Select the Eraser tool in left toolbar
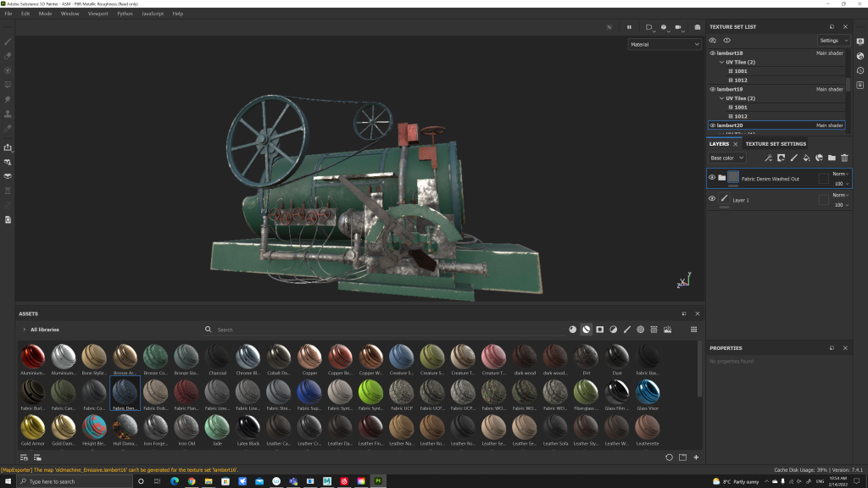Image resolution: width=868 pixels, height=488 pixels. (8, 56)
